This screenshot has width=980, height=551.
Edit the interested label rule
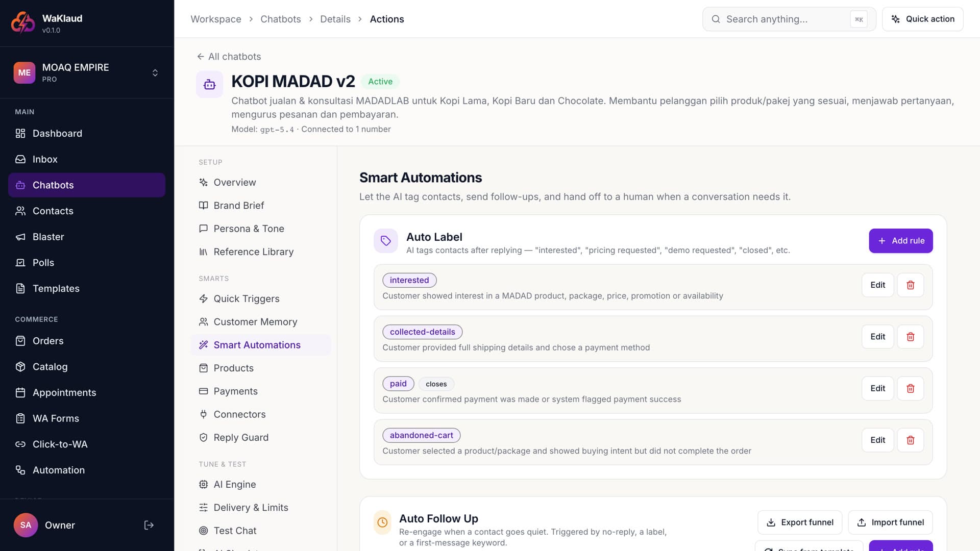point(877,285)
